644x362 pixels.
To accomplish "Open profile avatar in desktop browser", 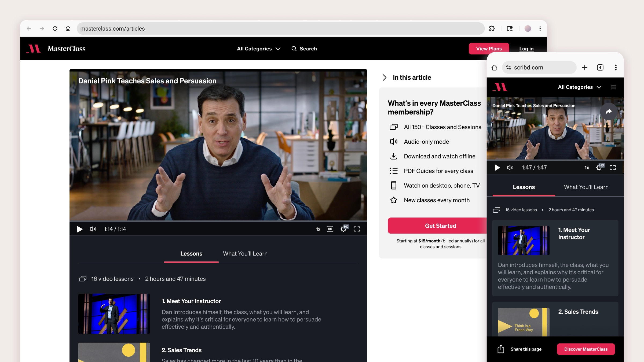I will click(x=528, y=28).
